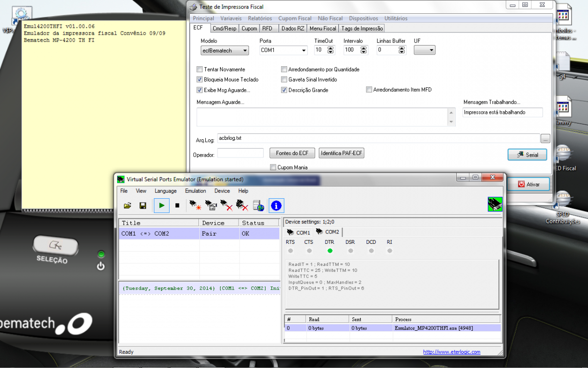
Task: Uncheck Exibe Msg Aguarde option
Action: point(199,90)
